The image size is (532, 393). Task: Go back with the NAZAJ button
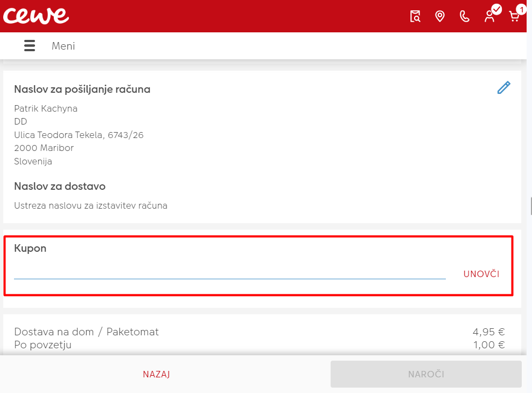point(157,374)
